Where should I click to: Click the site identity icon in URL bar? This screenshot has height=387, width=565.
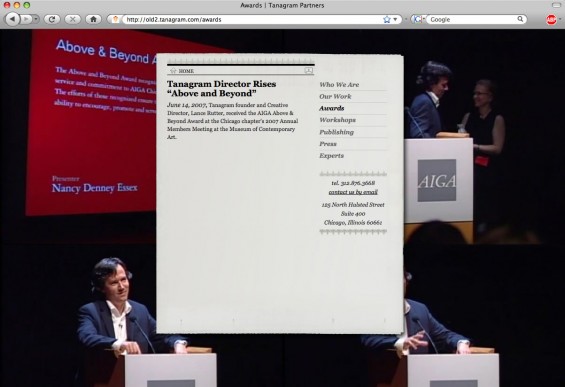coord(115,19)
